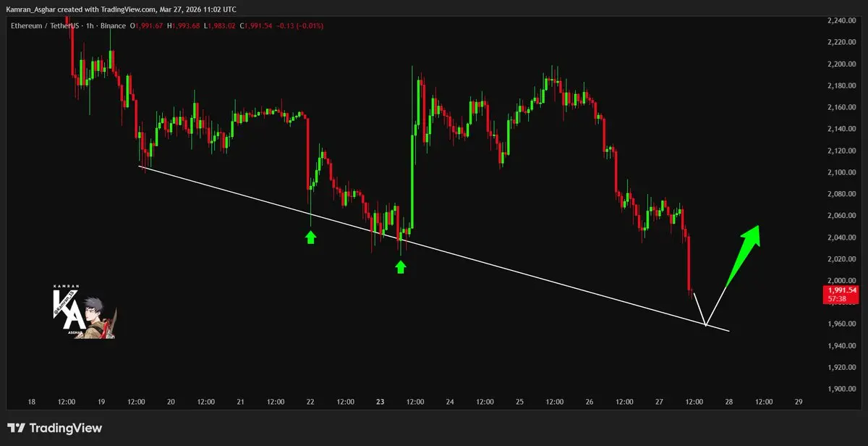
Task: Click the red current price label 1,991.54
Action: [842, 290]
